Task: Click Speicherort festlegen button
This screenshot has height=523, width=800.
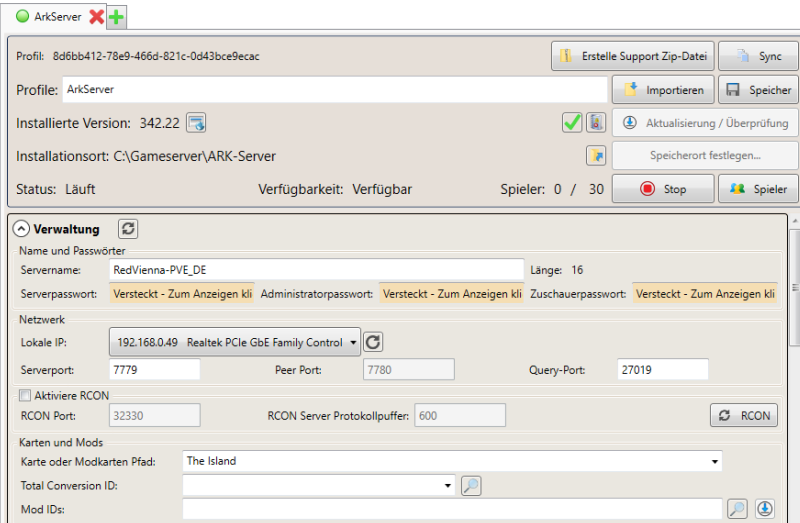Action: click(705, 156)
